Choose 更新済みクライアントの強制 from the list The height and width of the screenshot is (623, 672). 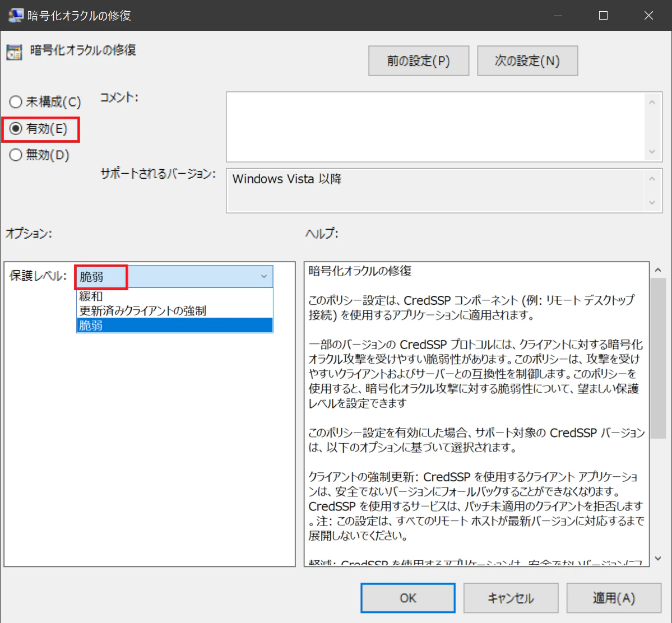tap(174, 310)
